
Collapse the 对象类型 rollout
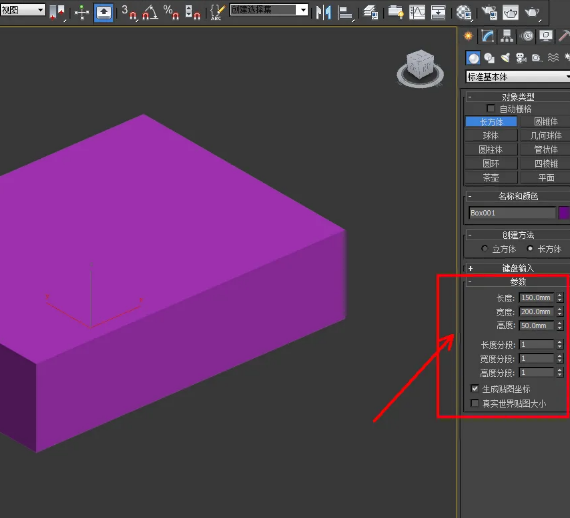coord(518,97)
